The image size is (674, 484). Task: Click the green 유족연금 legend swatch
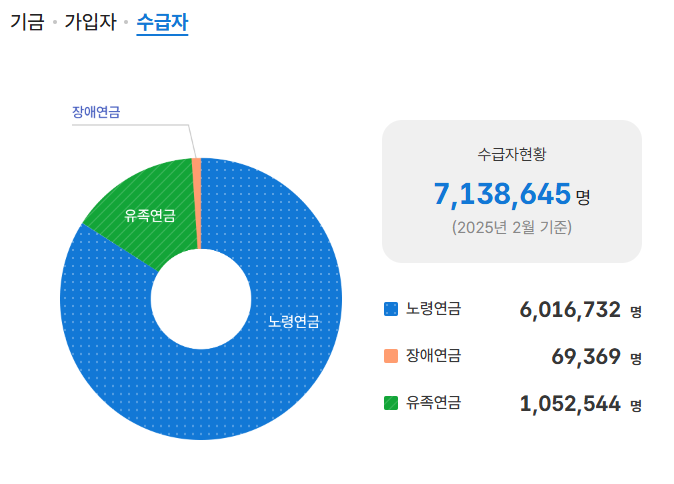click(391, 403)
